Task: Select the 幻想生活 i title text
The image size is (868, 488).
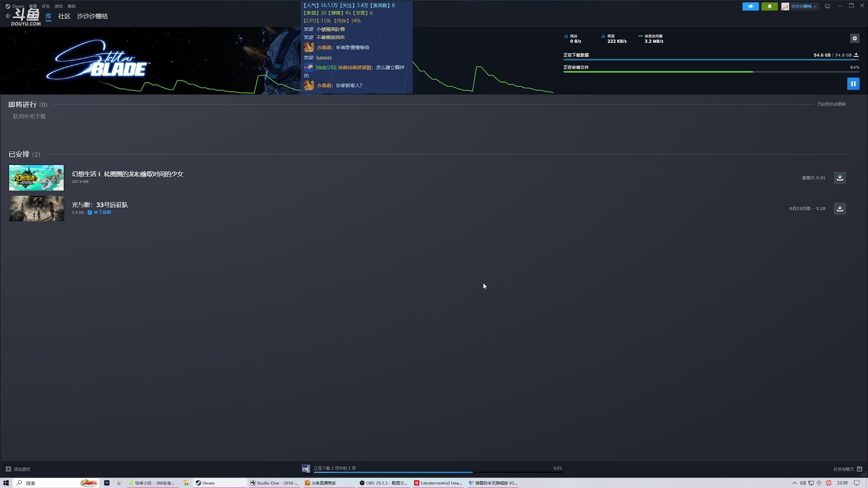Action: pos(127,174)
